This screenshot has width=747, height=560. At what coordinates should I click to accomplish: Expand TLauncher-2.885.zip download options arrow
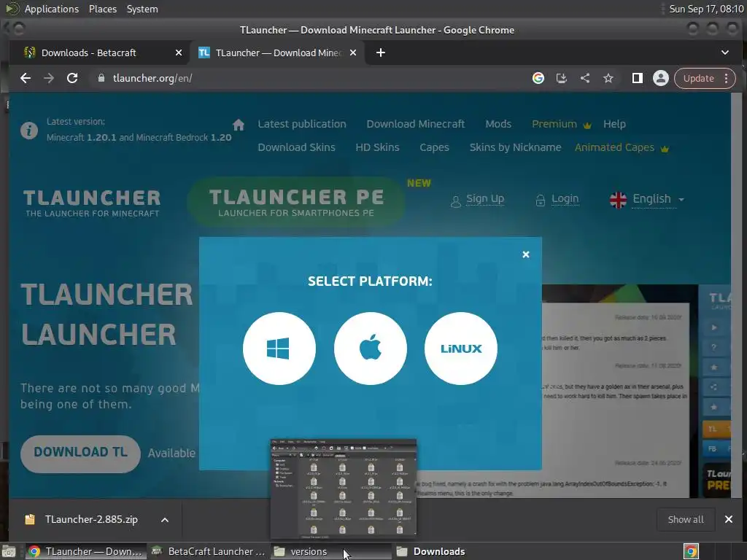point(165,520)
